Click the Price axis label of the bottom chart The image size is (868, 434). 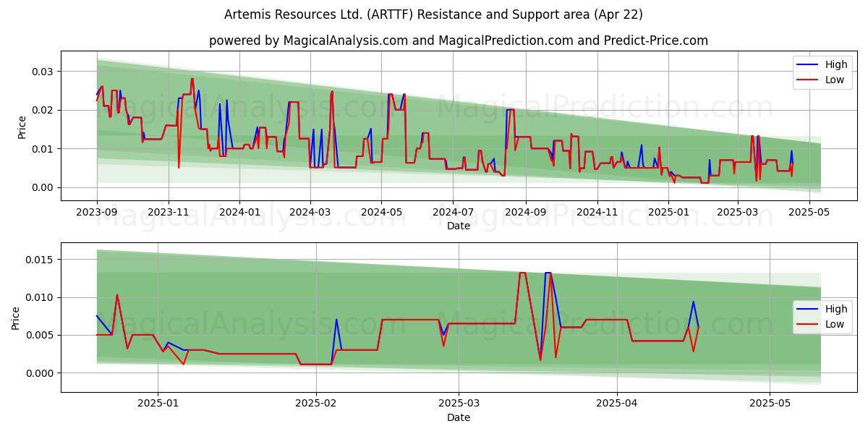[16, 318]
